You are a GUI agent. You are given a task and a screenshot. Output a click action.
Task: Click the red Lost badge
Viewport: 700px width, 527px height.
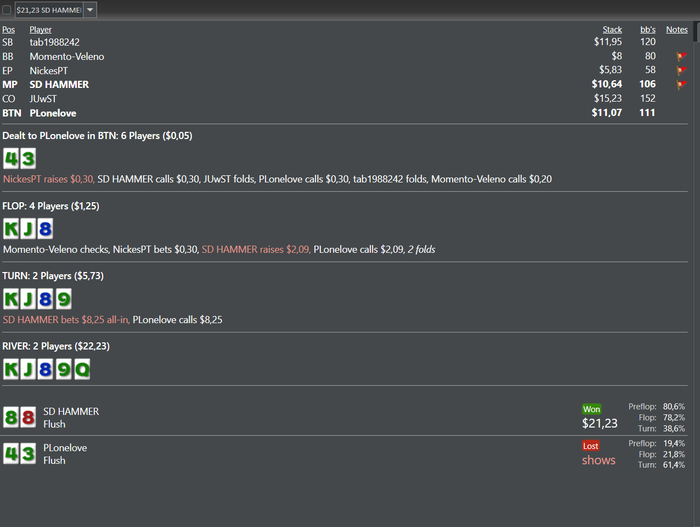(592, 445)
